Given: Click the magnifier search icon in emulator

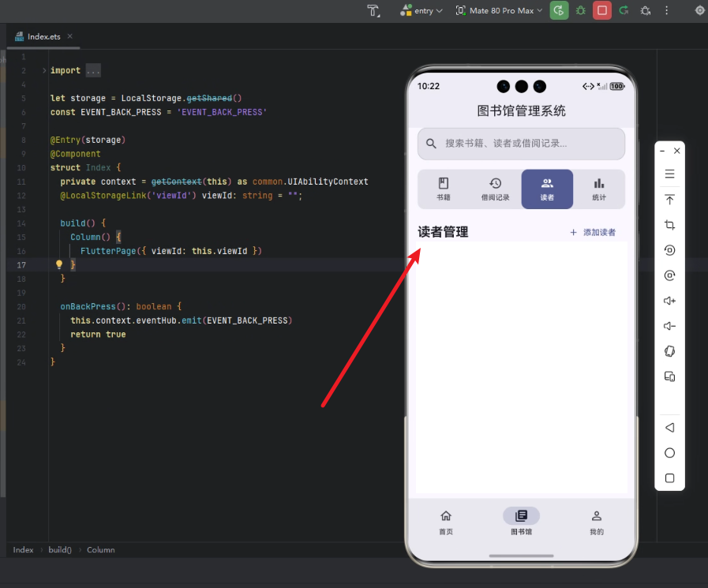Looking at the screenshot, I should [431, 144].
